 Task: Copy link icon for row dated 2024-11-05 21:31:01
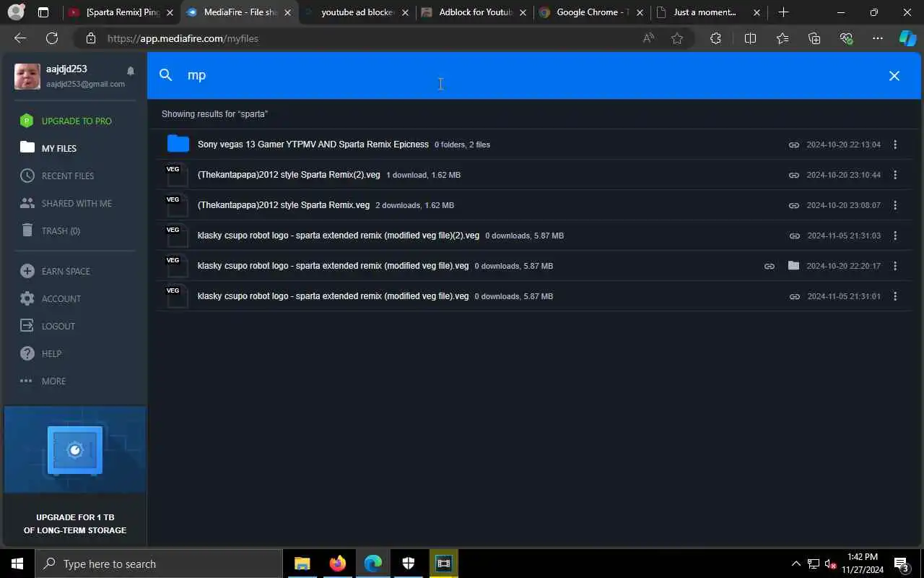(794, 296)
